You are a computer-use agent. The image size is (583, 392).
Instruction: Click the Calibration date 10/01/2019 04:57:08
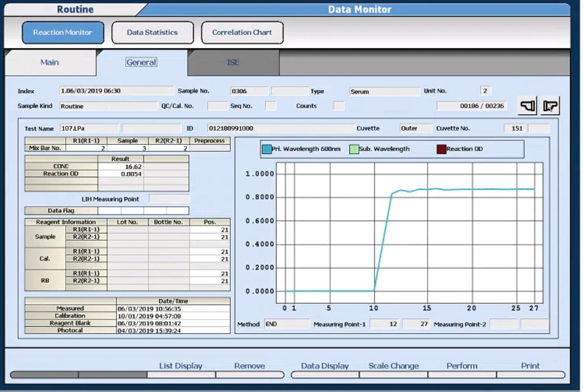tap(174, 316)
